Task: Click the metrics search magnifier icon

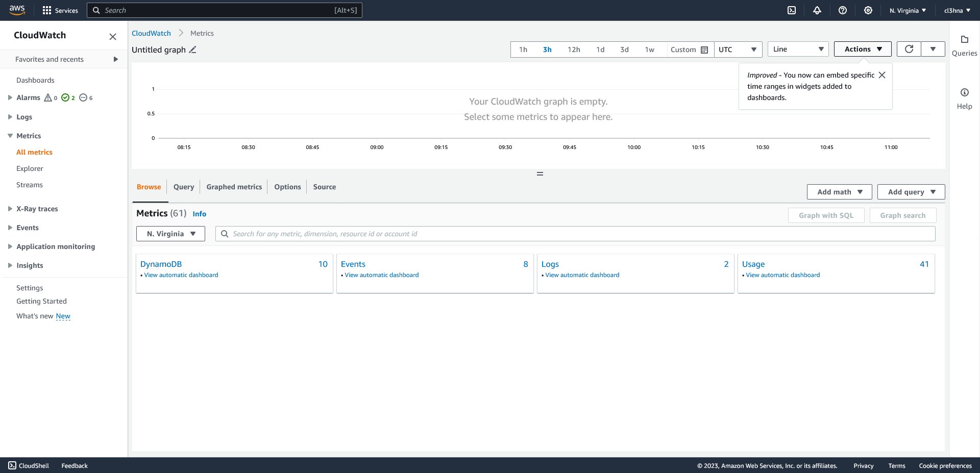Action: 225,234
